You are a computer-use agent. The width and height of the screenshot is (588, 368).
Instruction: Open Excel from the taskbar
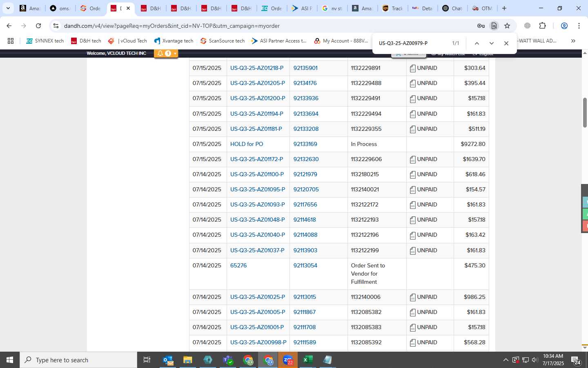(x=307, y=360)
